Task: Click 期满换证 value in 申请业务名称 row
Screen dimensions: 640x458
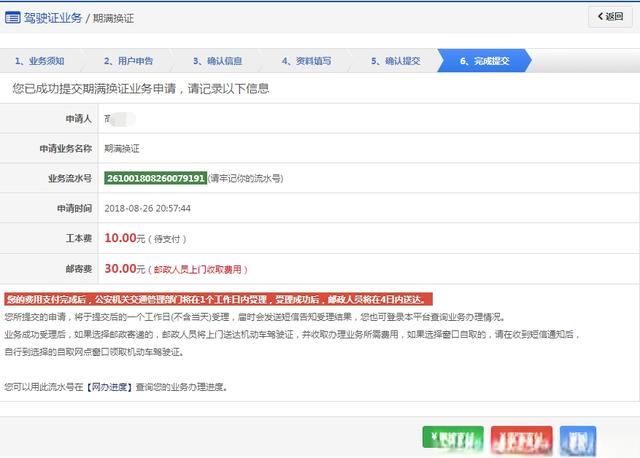Action: [122, 149]
